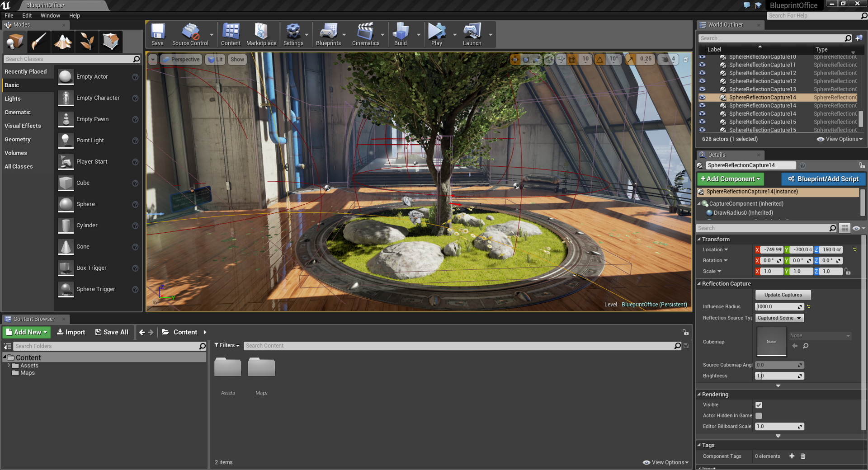Open the Window menu
This screenshot has width=868, height=470.
click(x=50, y=15)
